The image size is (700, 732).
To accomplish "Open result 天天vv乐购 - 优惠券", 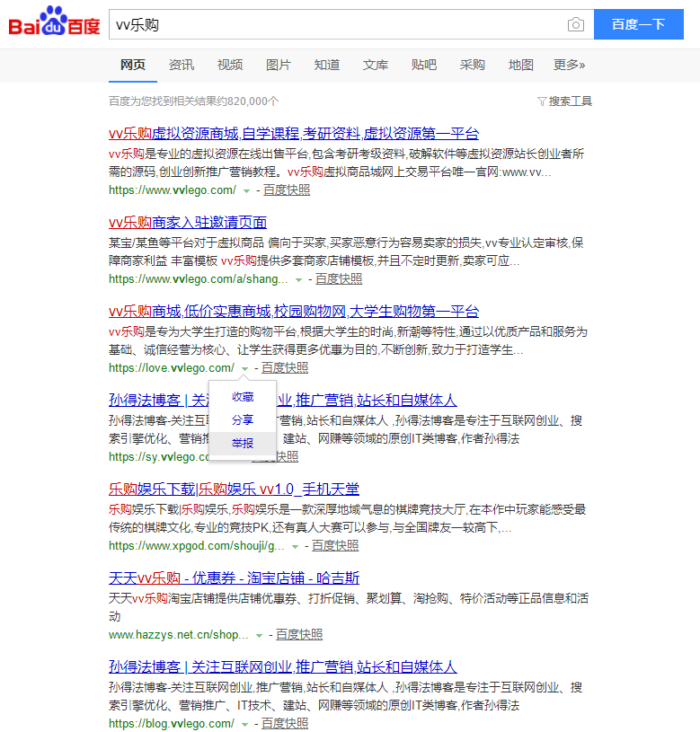I will (x=234, y=578).
